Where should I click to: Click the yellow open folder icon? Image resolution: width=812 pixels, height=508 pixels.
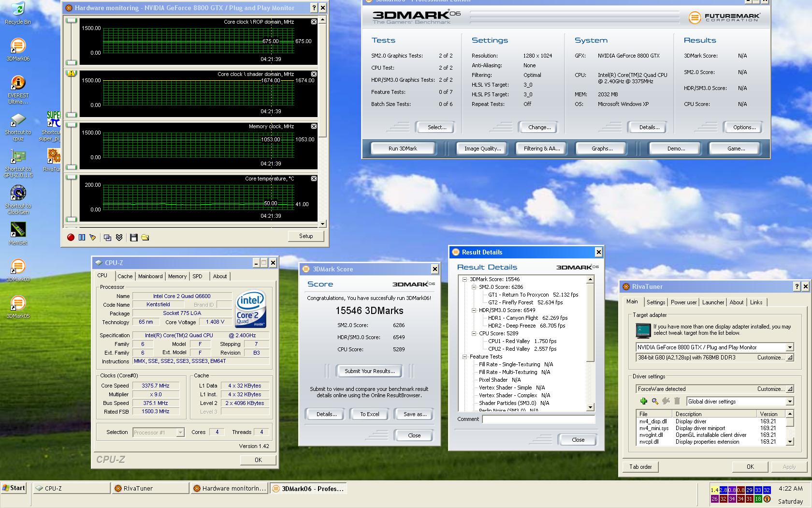[x=145, y=237]
